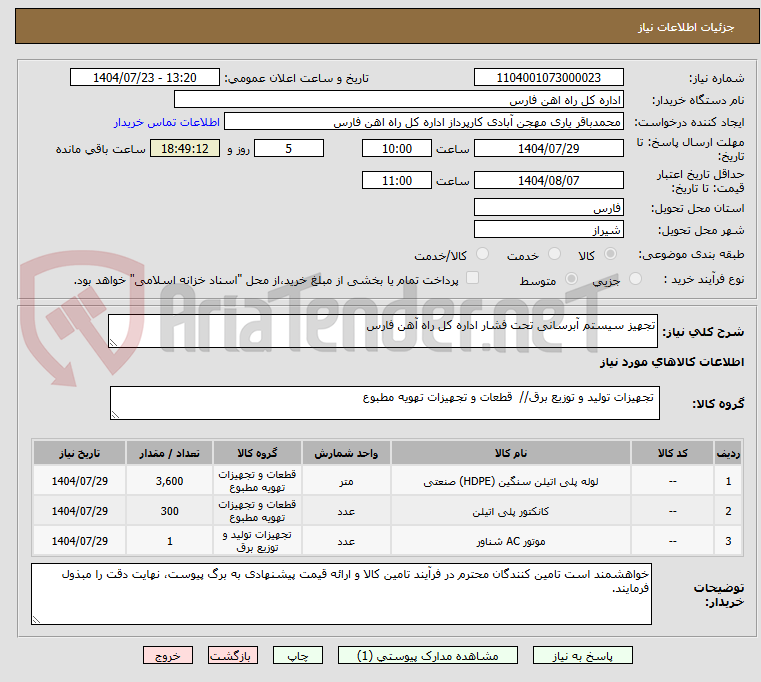
Task: Click the 'چاپ' print button
Action: [298, 656]
